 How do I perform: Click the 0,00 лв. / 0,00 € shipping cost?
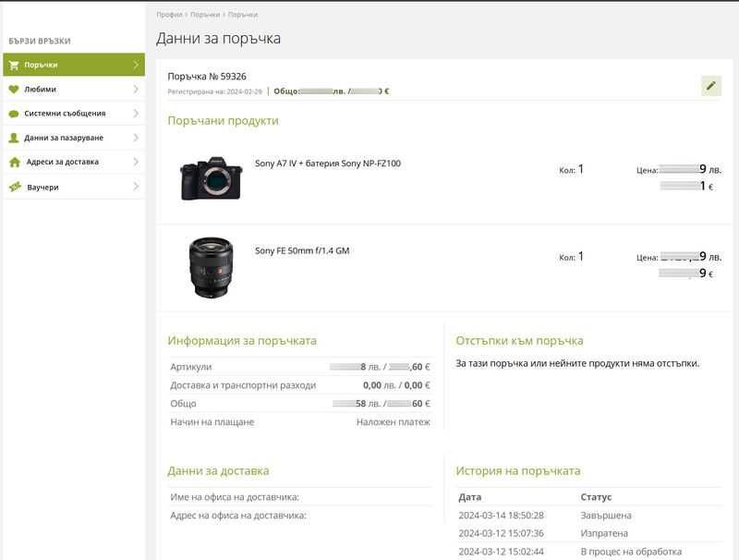pyautogui.click(x=396, y=385)
